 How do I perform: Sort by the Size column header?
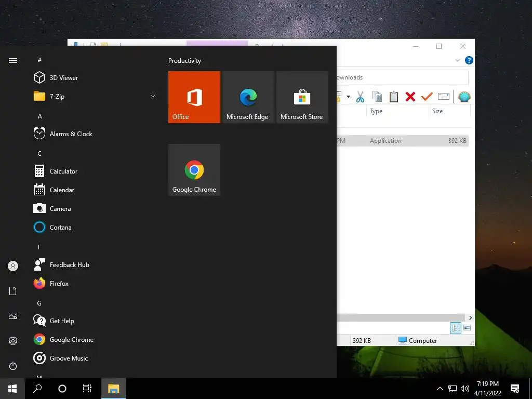click(x=437, y=111)
